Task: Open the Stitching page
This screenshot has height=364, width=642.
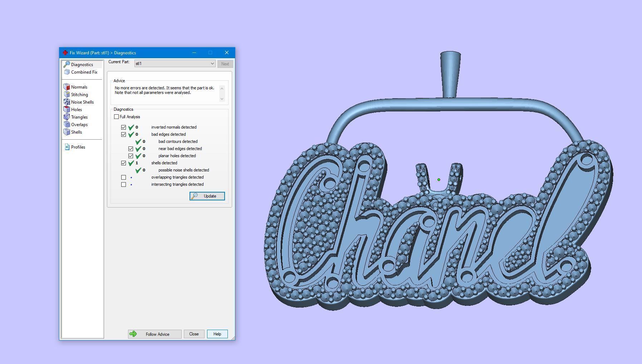Action: coord(79,95)
